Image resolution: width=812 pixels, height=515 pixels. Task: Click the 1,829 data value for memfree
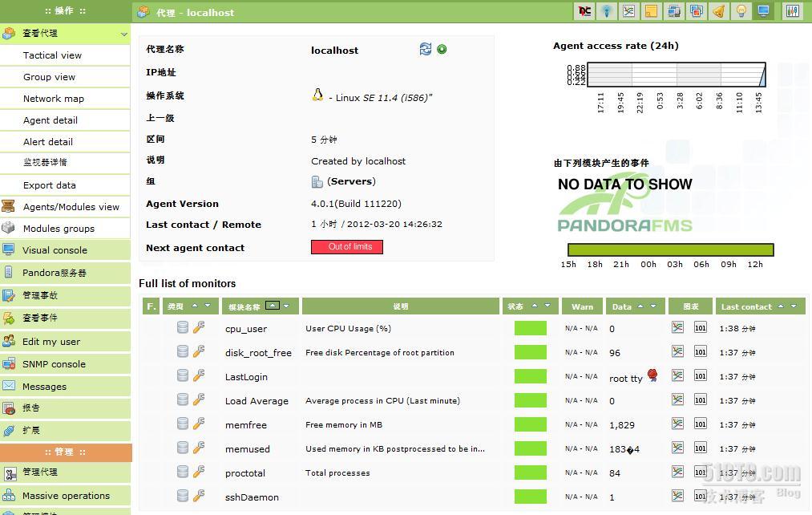coord(622,425)
